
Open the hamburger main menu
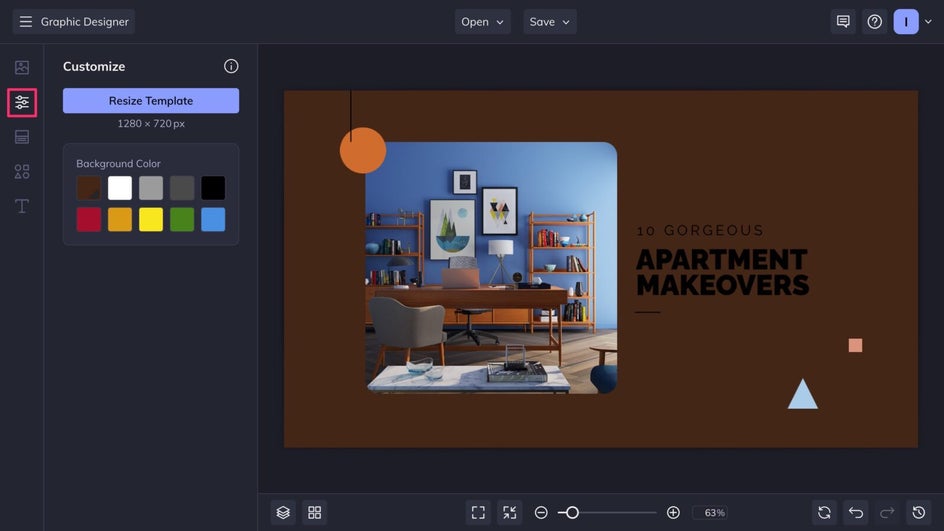(x=26, y=22)
